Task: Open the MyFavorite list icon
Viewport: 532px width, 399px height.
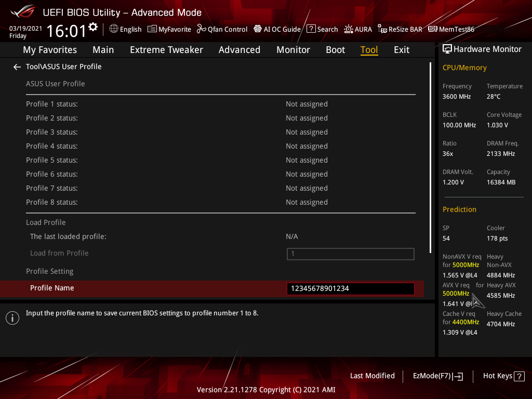Action: coord(152,29)
